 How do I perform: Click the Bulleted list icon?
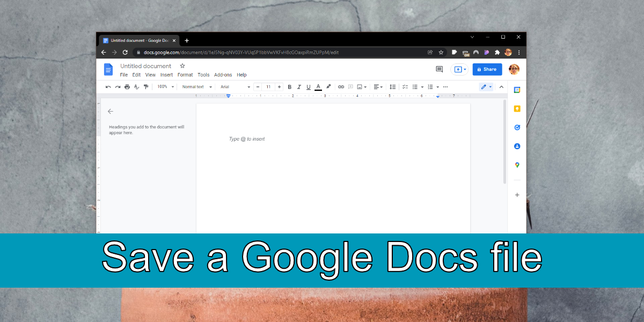tap(415, 87)
